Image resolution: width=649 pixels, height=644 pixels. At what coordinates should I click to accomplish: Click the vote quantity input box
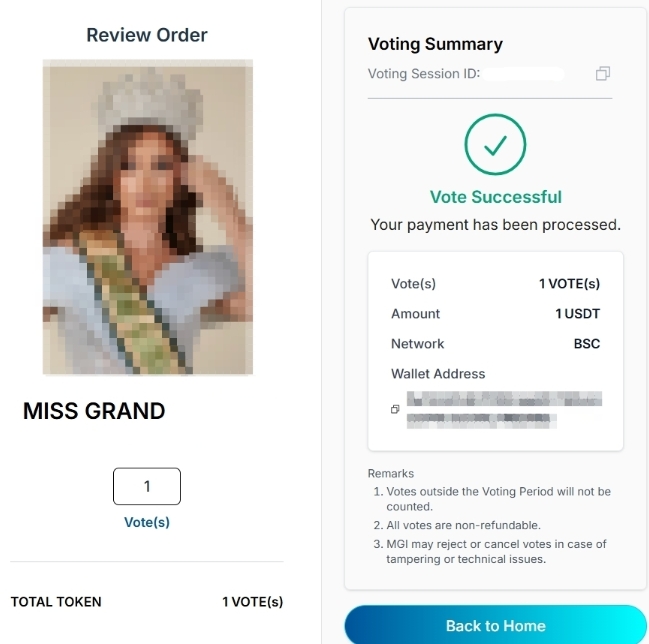pyautogui.click(x=147, y=486)
